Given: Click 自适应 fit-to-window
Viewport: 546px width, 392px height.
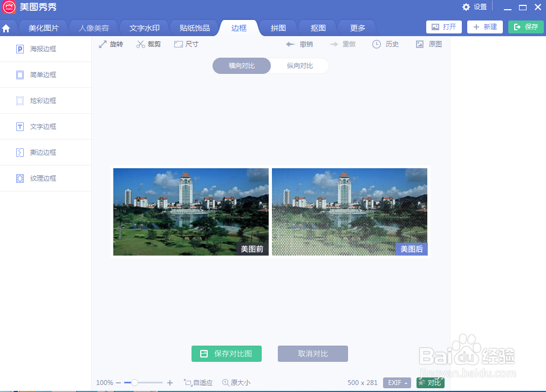Looking at the screenshot, I should click(199, 383).
